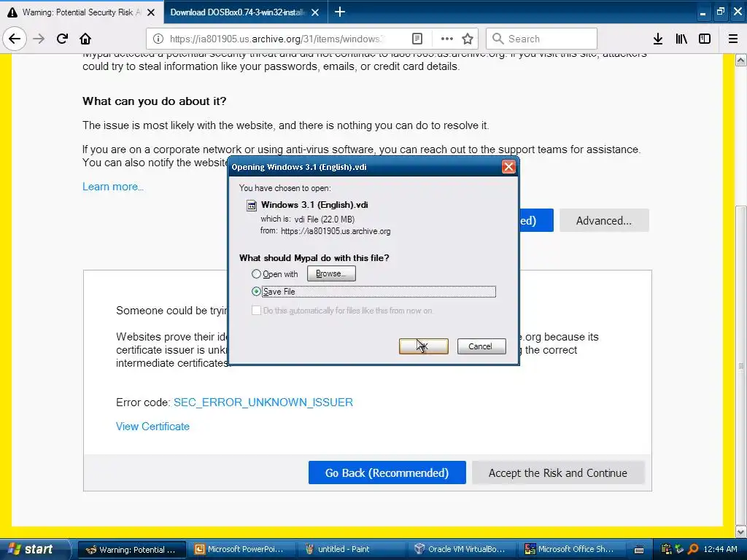747x560 pixels.
Task: Close the Opening Windows 3.1 dialog
Action: coord(508,167)
